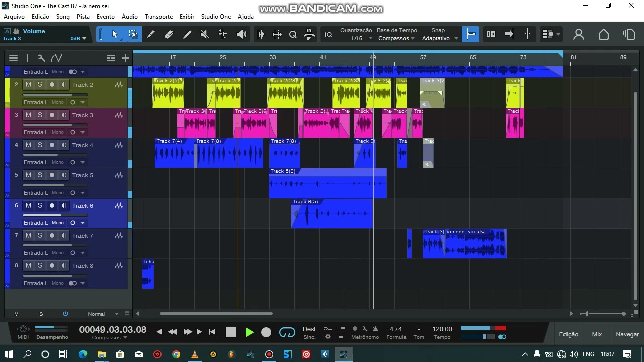Expand Track 2 input options arrow

pos(83,102)
